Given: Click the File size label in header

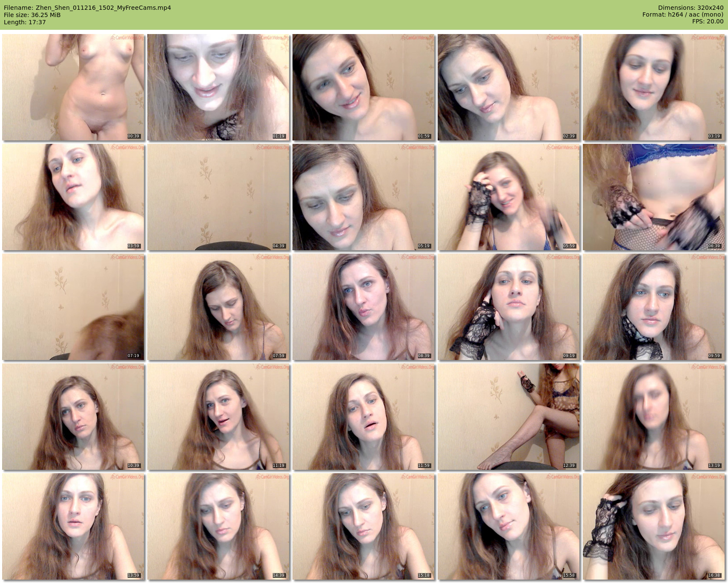Looking at the screenshot, I should click(32, 15).
